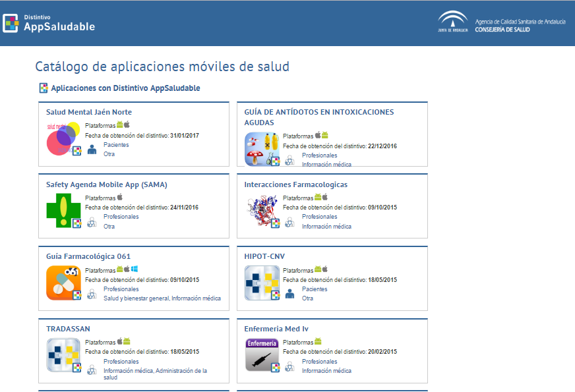This screenshot has height=392, width=575.
Task: Click the 'Catálogo de aplicaciones móviles de salud' heading
Action: (162, 67)
